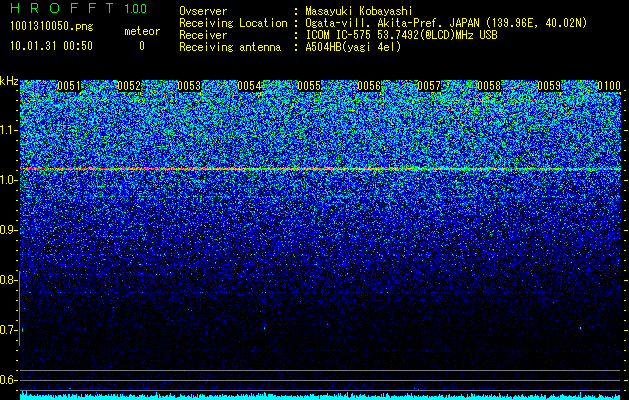
Task: Click the A504HB(yagi 4el) antenna value
Action: [353, 47]
